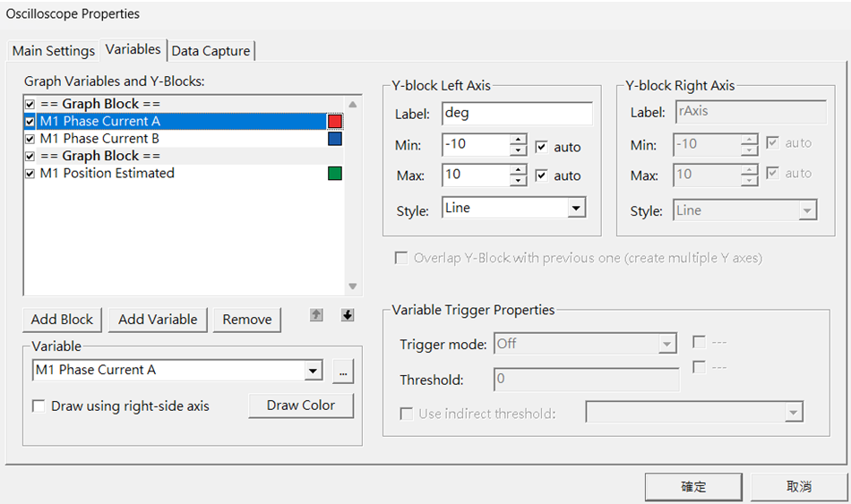The height and width of the screenshot is (504, 851).
Task: Uncheck the M1 Phase Current B checkbox
Action: (30, 139)
